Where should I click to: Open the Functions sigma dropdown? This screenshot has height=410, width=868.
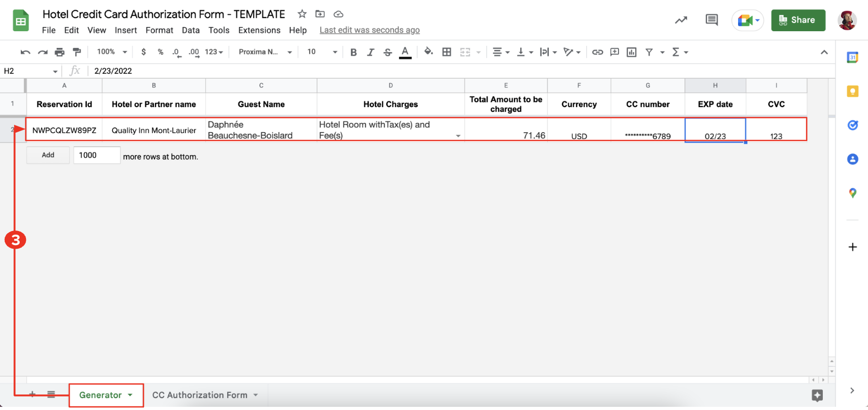(x=680, y=52)
